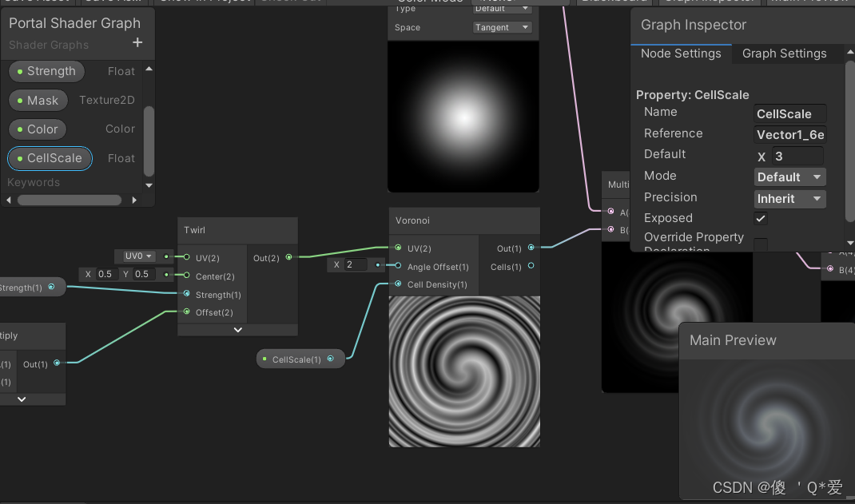Click the right Multiply node A input port
The height and width of the screenshot is (504, 855).
pos(610,212)
